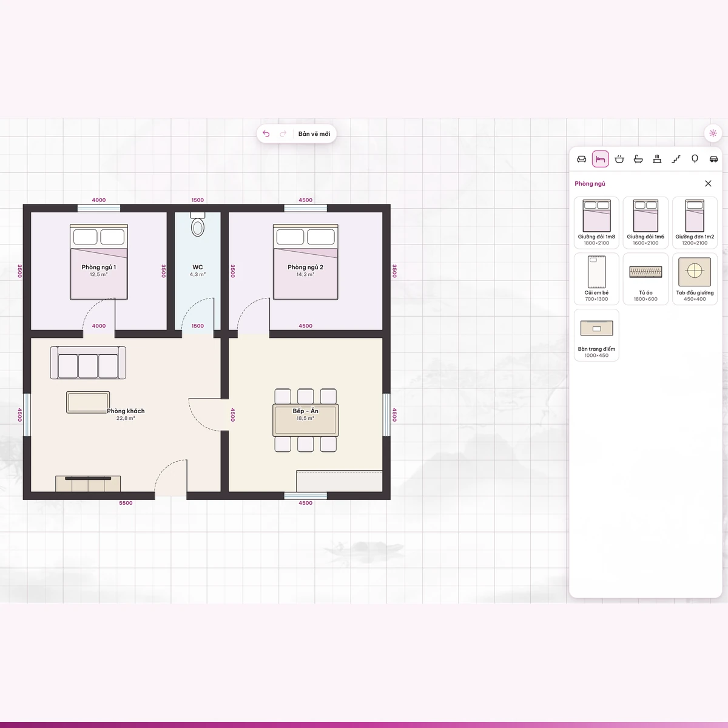728x728 pixels.
Task: Switch to the bathtub category icon
Action: pos(638,159)
